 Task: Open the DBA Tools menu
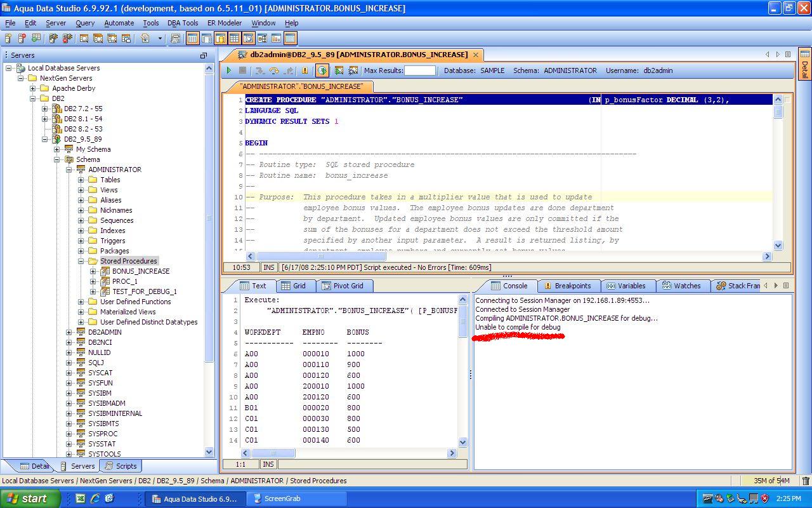tap(183, 23)
